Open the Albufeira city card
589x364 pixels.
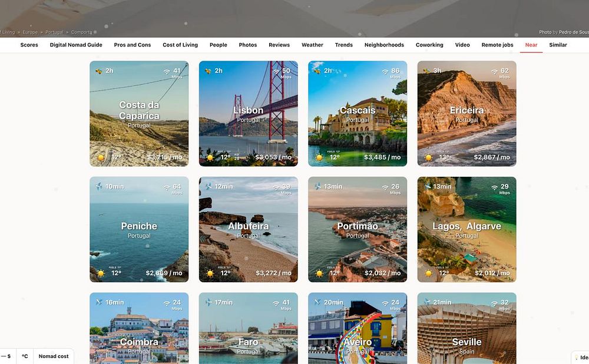click(x=249, y=230)
